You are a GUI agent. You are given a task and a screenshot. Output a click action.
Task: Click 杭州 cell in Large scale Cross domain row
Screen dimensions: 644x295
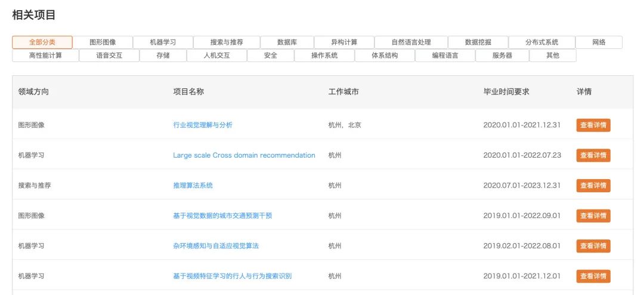pyautogui.click(x=335, y=155)
